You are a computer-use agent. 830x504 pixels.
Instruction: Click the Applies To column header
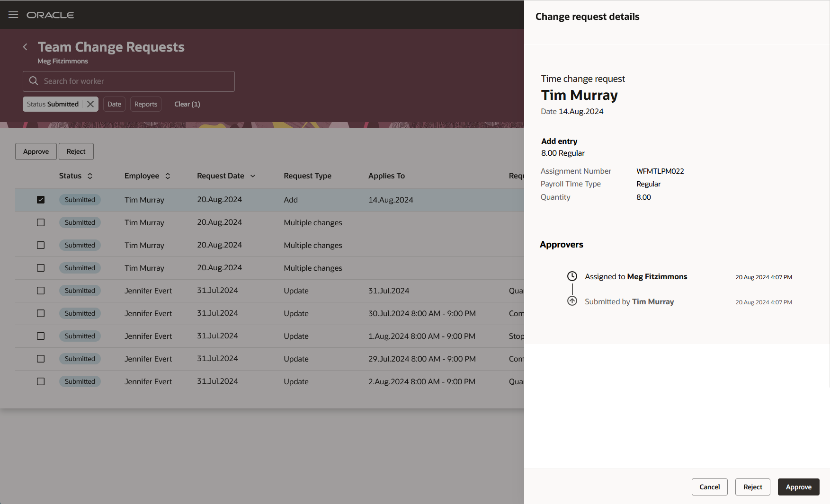tap(386, 176)
